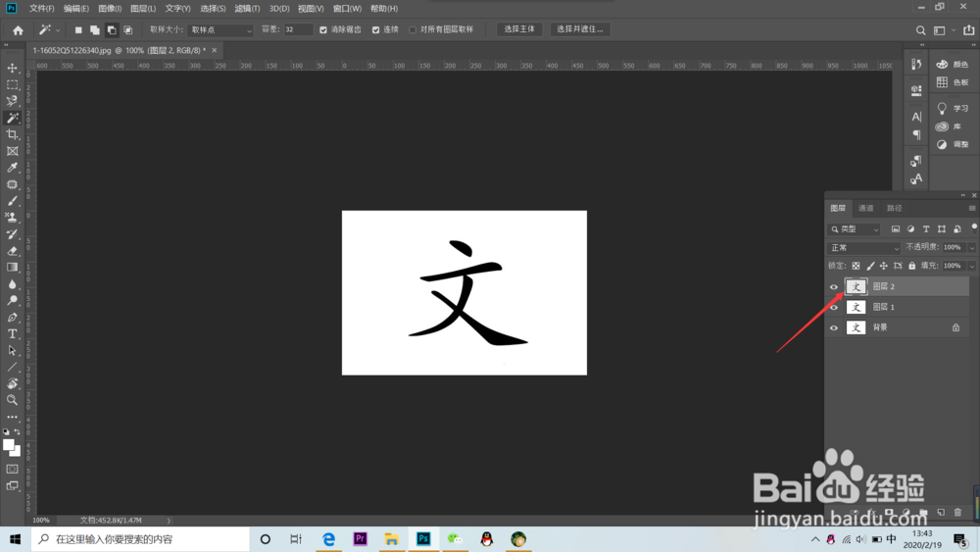Select the Magic Wand tool
980x552 pixels.
12,118
